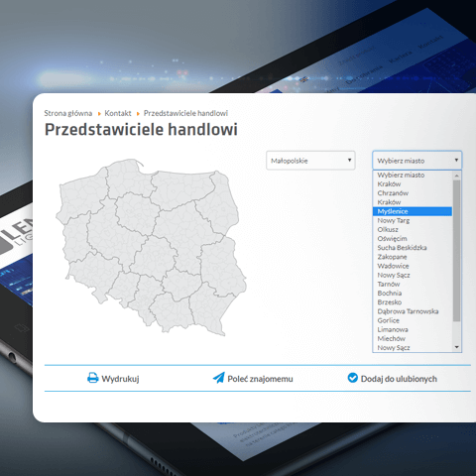The image size is (476, 476).
Task: Open the Kontakt breadcrumb link
Action: coord(118,113)
